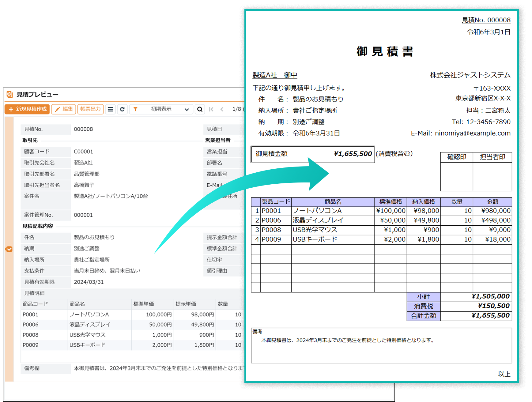Click 小計 ¥1,505,000 value
The width and height of the screenshot is (532, 402).
(x=491, y=296)
